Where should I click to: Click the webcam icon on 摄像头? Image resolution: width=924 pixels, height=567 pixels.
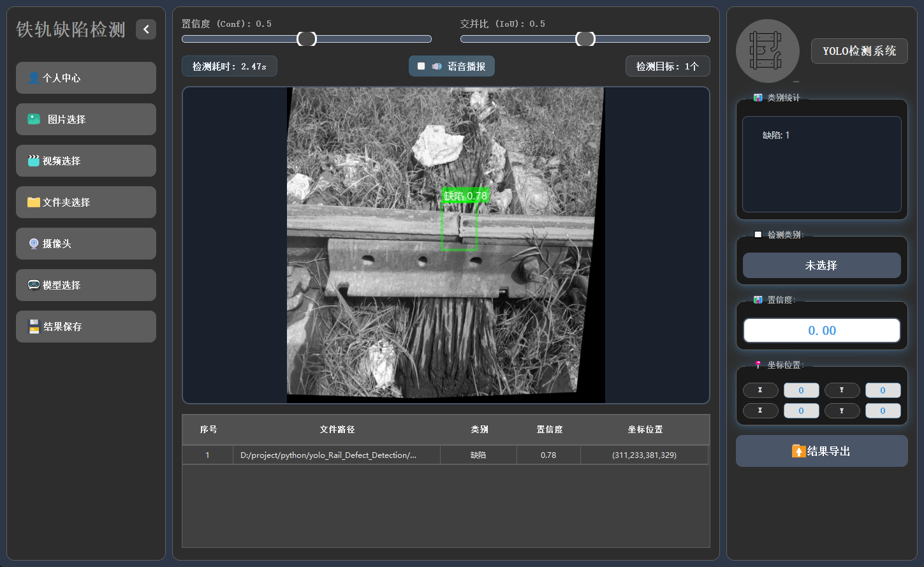tap(34, 244)
